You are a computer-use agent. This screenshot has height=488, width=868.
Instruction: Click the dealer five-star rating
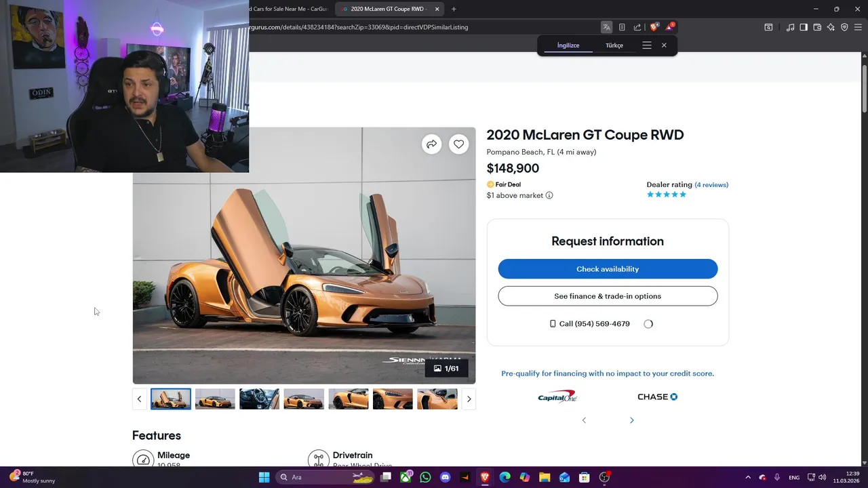coord(667,195)
